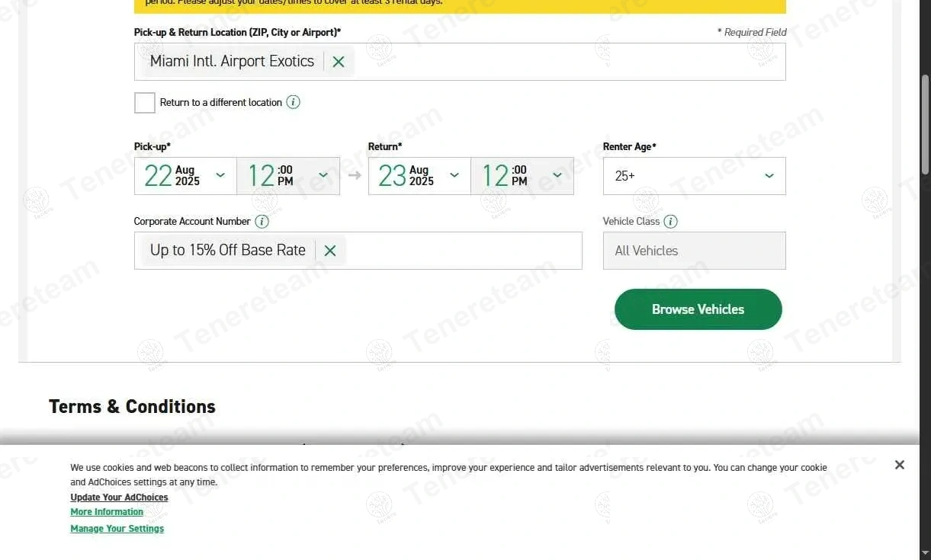Show info about returning to different location
This screenshot has width=931, height=560.
[x=293, y=102]
